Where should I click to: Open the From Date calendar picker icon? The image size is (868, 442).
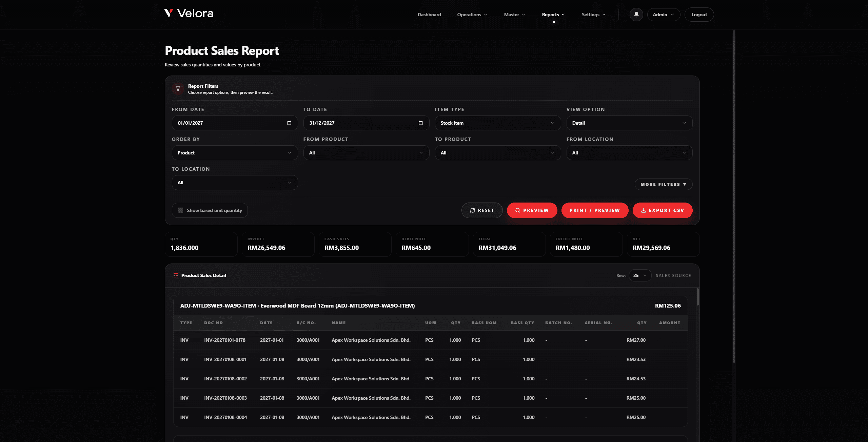click(289, 123)
